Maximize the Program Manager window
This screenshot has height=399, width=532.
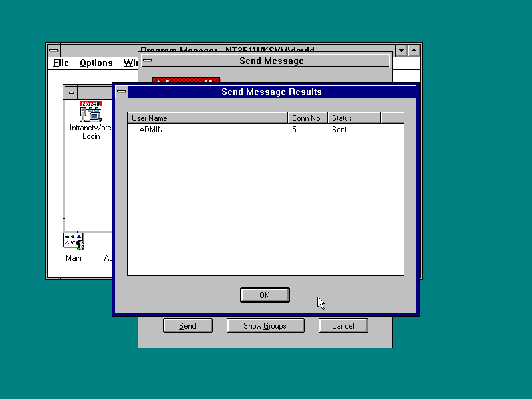[x=414, y=51]
